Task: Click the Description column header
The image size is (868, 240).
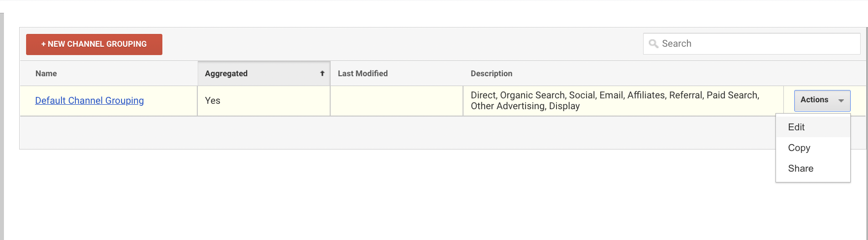Action: tap(492, 73)
